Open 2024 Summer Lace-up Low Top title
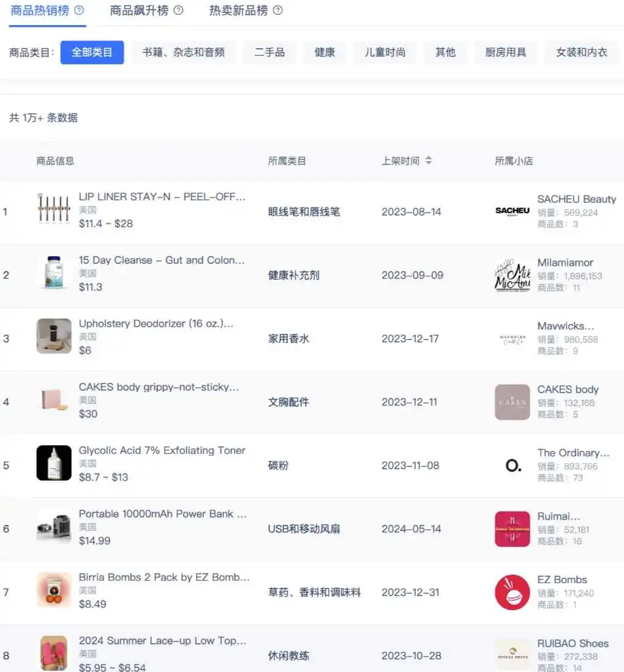The width and height of the screenshot is (624, 672). (163, 641)
